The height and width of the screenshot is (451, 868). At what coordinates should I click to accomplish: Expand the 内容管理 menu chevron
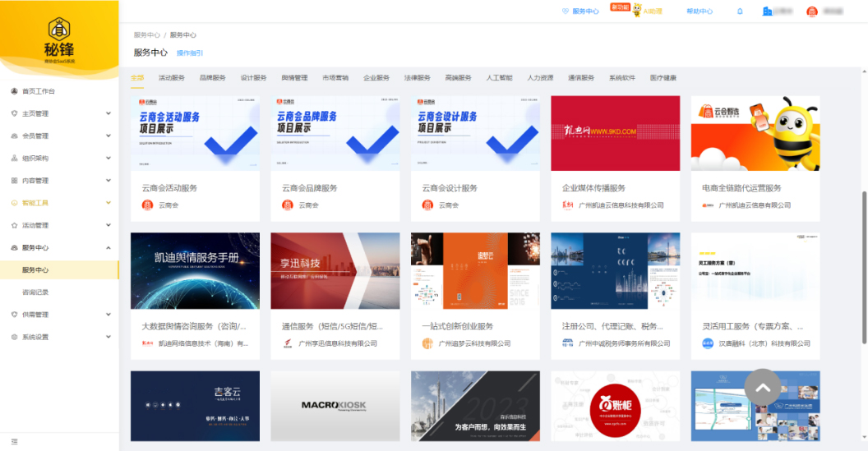click(x=108, y=181)
